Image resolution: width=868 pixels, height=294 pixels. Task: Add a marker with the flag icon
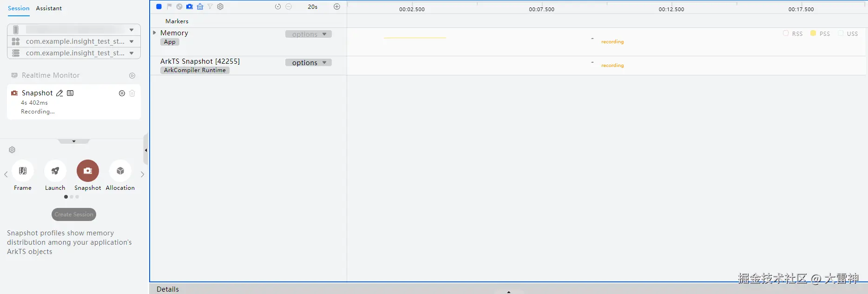click(169, 7)
